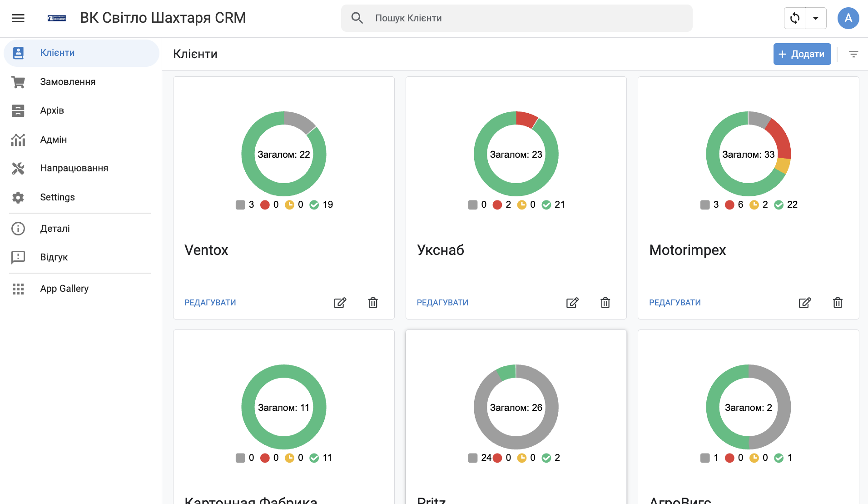
Task: Click the red legend dot on Motorimpex
Action: pyautogui.click(x=729, y=205)
